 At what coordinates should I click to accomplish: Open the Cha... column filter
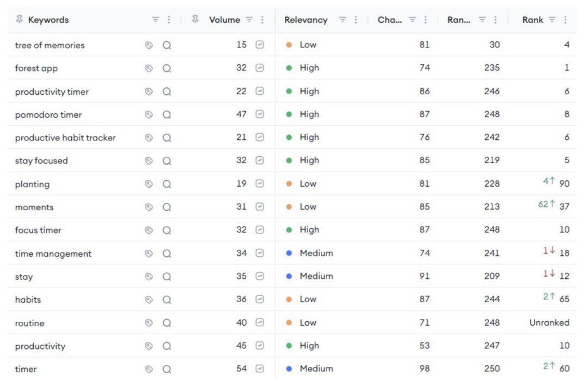412,20
